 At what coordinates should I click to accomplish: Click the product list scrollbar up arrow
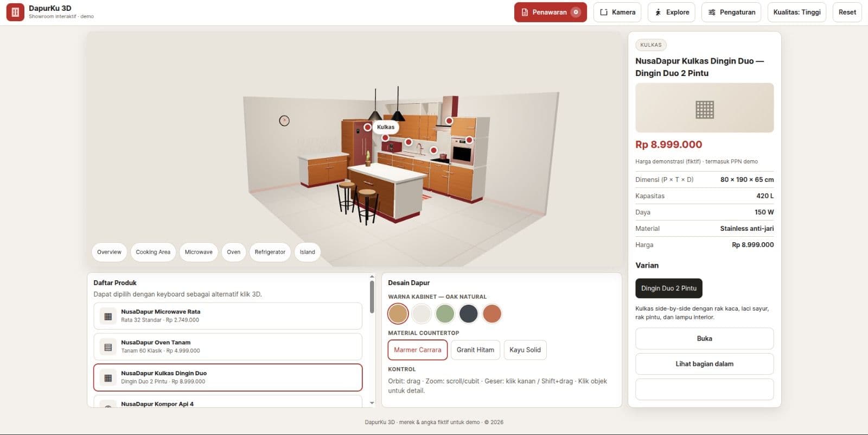372,276
